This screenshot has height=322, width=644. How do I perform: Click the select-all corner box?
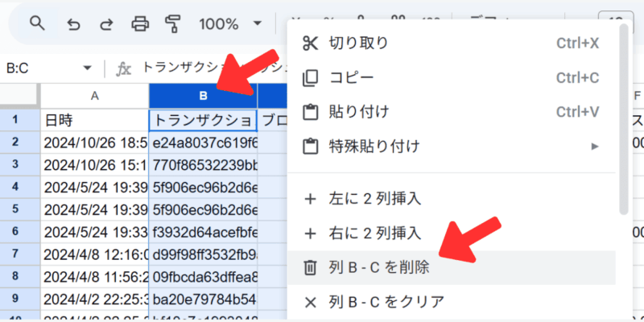point(20,96)
